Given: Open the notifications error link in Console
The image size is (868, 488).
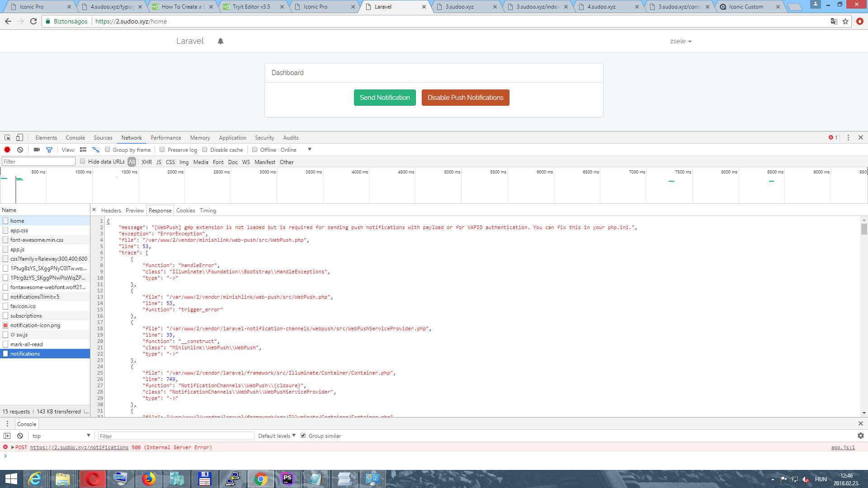Looking at the screenshot, I should click(79, 447).
